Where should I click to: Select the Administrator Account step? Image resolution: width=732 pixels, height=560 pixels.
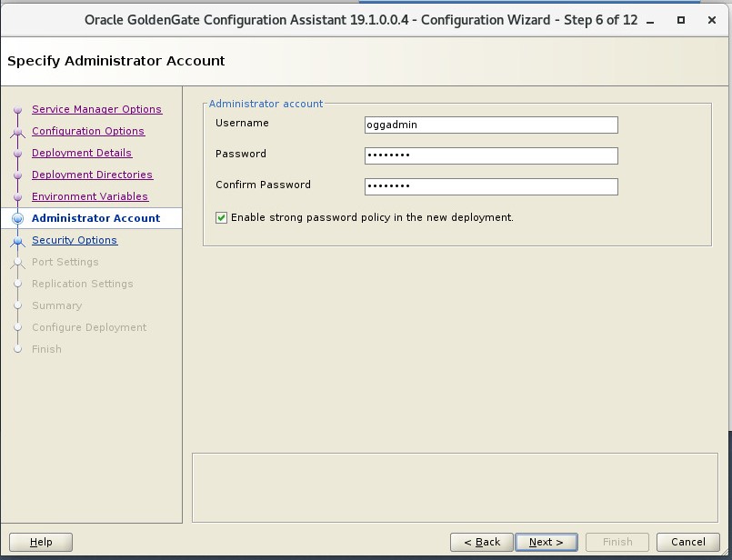[x=95, y=218]
